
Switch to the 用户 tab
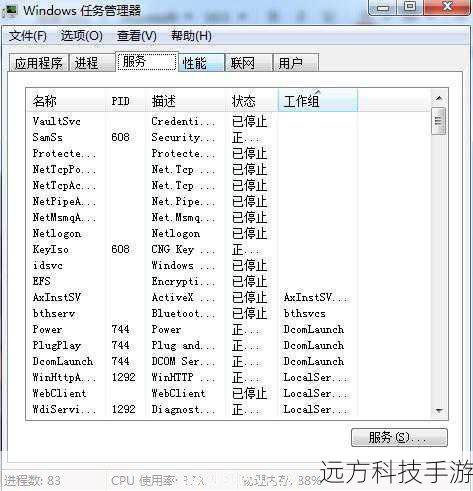click(x=296, y=63)
